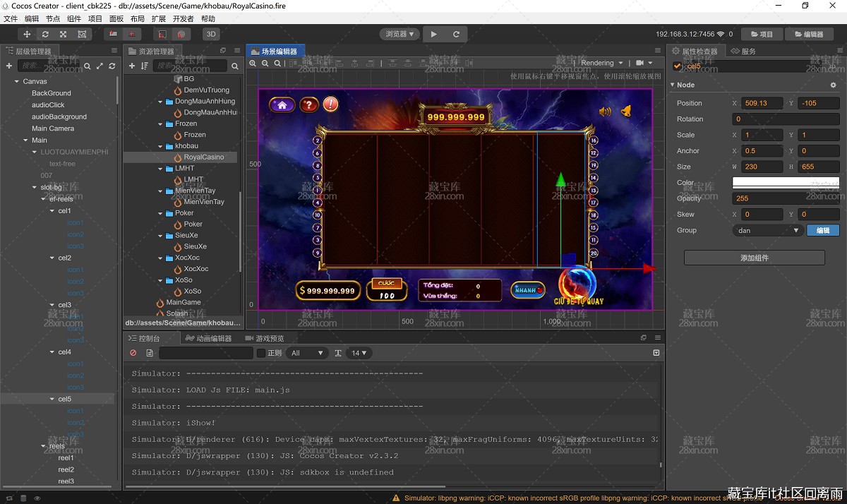The width and height of the screenshot is (847, 504).
Task: Open the 编辑器 folder button
Action: pyautogui.click(x=808, y=34)
